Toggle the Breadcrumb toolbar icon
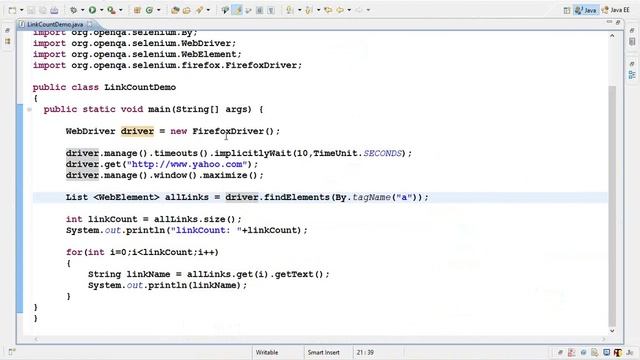Image resolution: width=640 pixels, height=360 pixels. pyautogui.click(x=225, y=10)
